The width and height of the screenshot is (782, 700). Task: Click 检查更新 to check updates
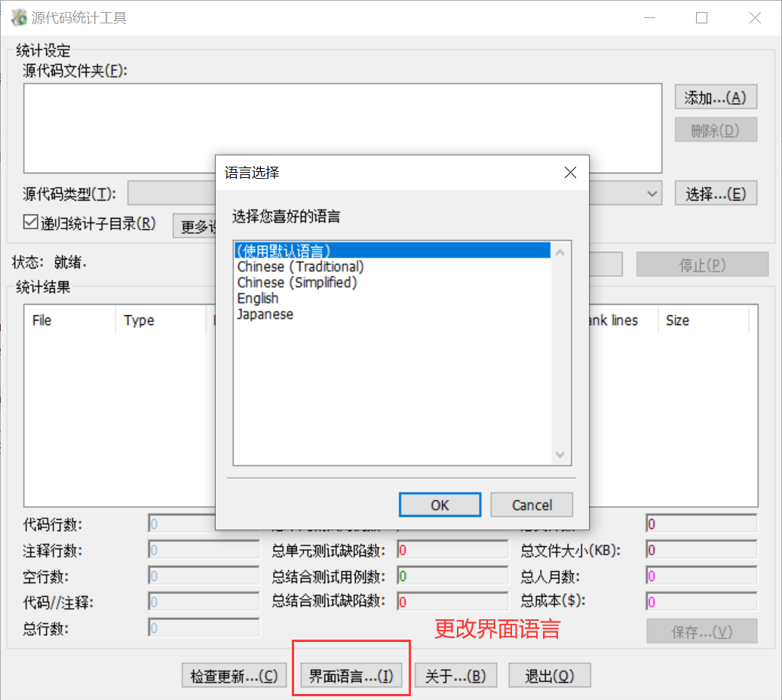click(234, 675)
